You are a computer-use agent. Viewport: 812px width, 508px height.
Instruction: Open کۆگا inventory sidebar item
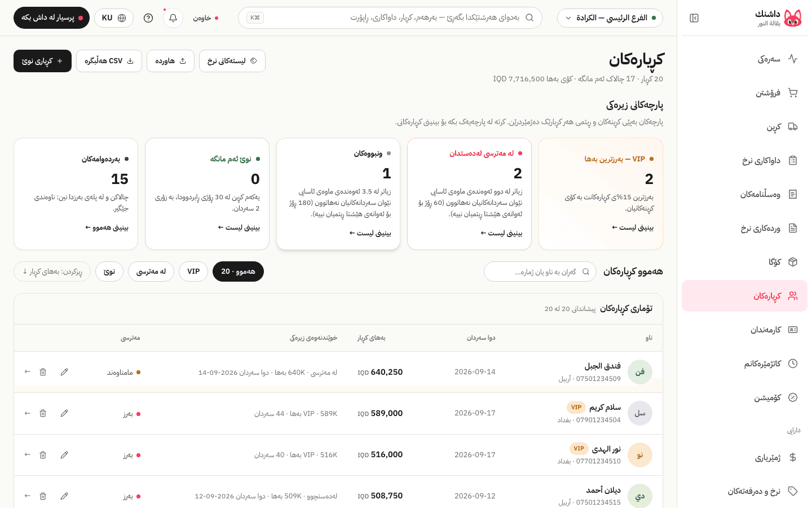(x=744, y=262)
